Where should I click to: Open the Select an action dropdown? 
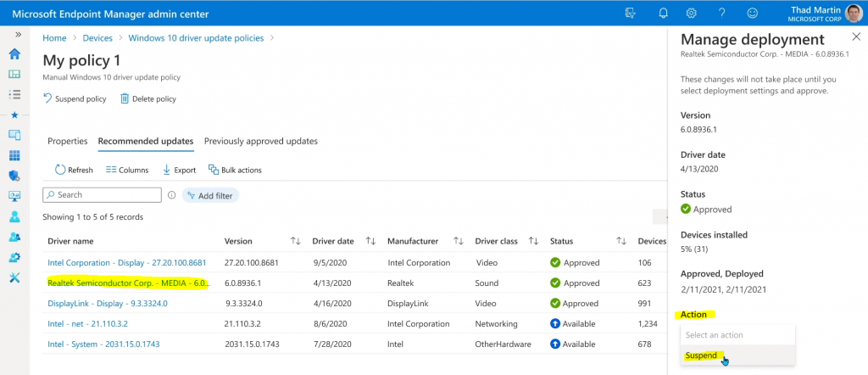coord(738,335)
